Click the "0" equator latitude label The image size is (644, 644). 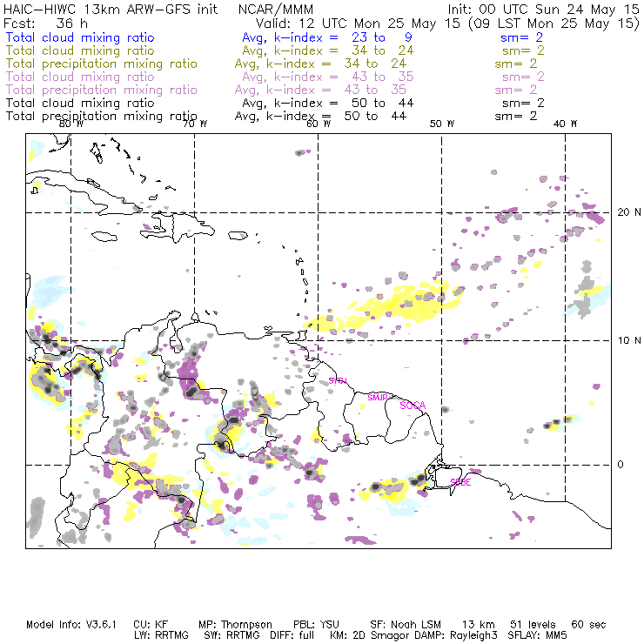point(621,465)
